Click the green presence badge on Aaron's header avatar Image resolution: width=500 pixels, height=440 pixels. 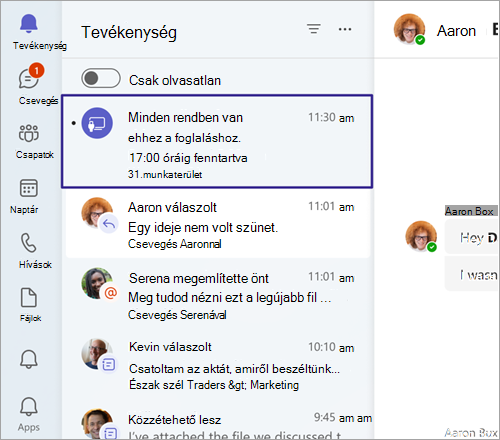point(420,40)
